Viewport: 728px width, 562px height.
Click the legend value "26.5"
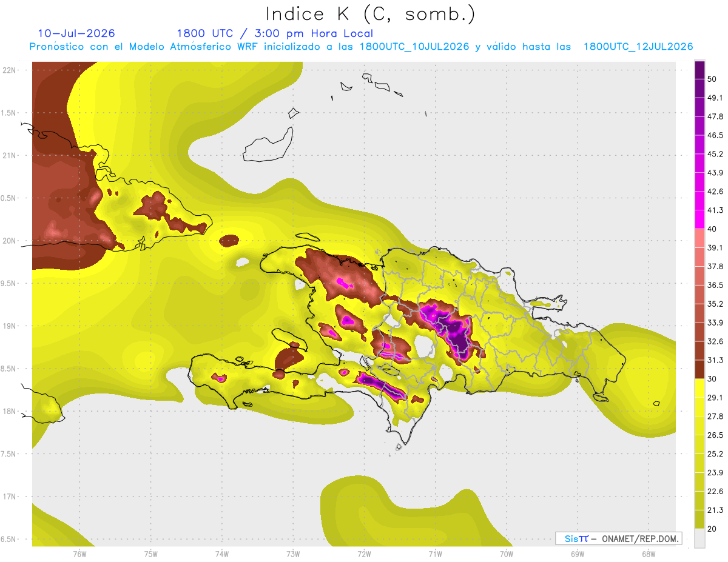pos(715,435)
